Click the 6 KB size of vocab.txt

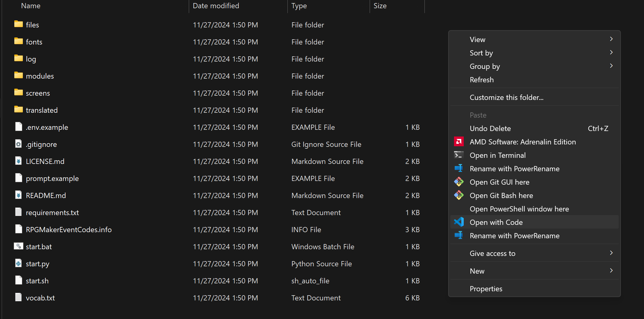[x=412, y=298]
